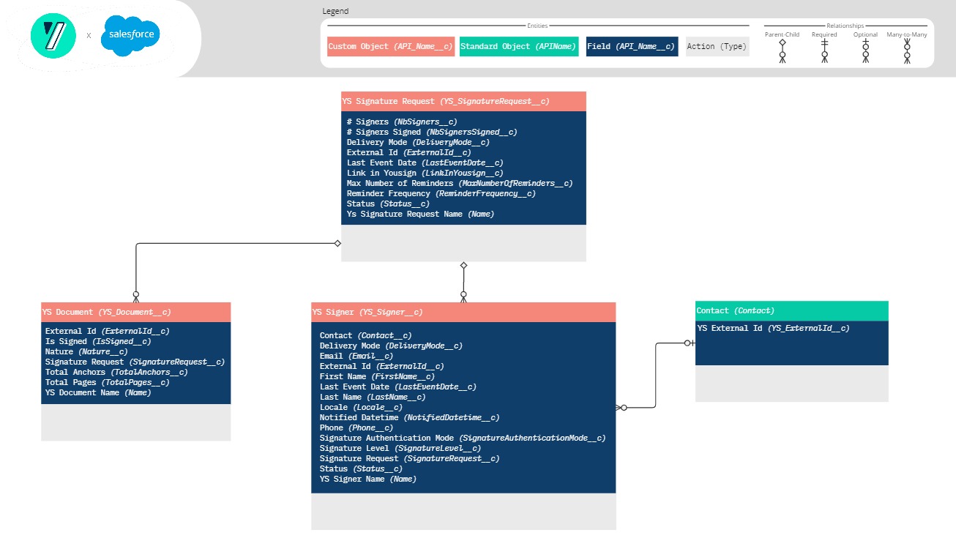Click Delivery Mode field in Signature Request

pos(418,142)
